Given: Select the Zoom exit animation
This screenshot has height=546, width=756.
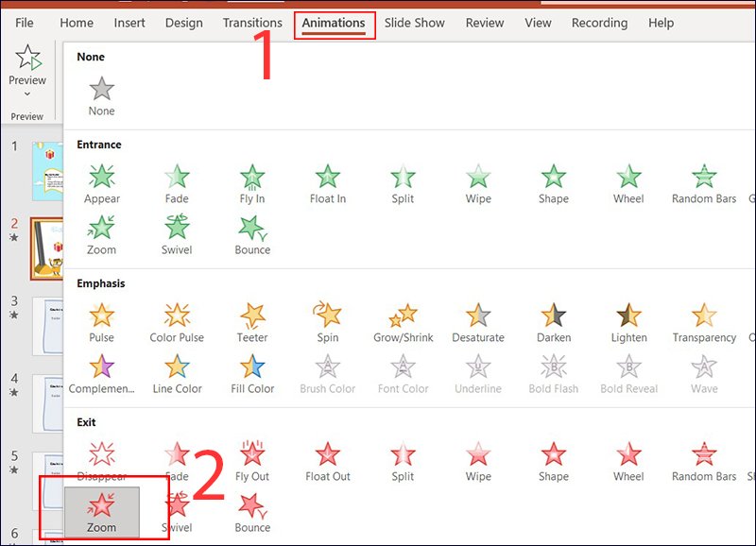Looking at the screenshot, I should click(102, 512).
